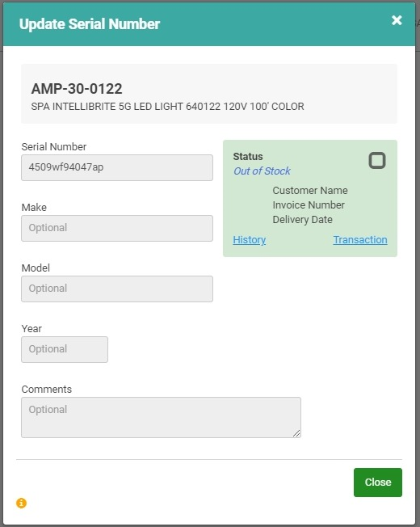Click the orange info icon
The image size is (420, 527).
tap(21, 503)
